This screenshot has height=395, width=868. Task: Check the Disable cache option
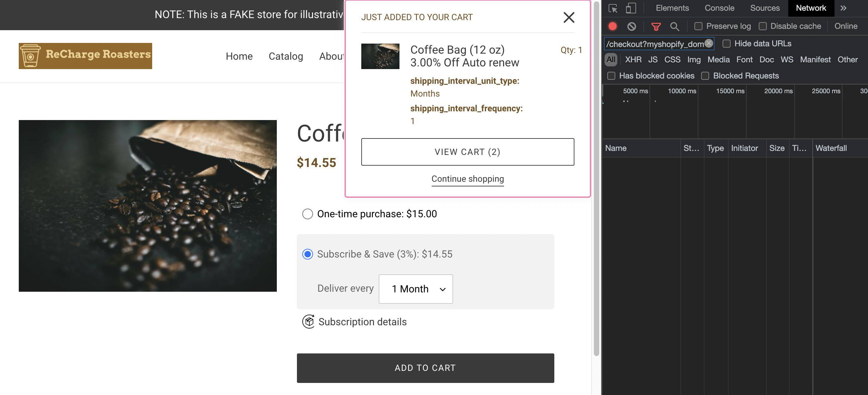tap(762, 26)
